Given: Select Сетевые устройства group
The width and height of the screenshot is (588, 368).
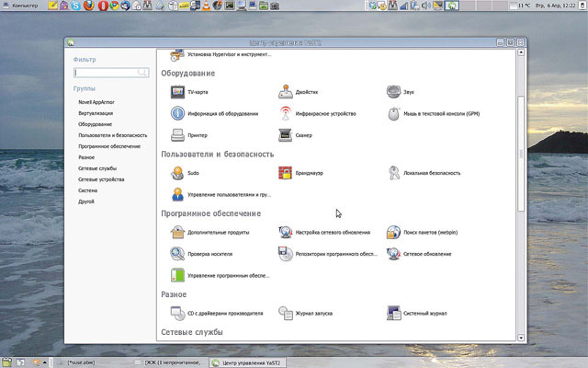Looking at the screenshot, I should pyautogui.click(x=101, y=179).
